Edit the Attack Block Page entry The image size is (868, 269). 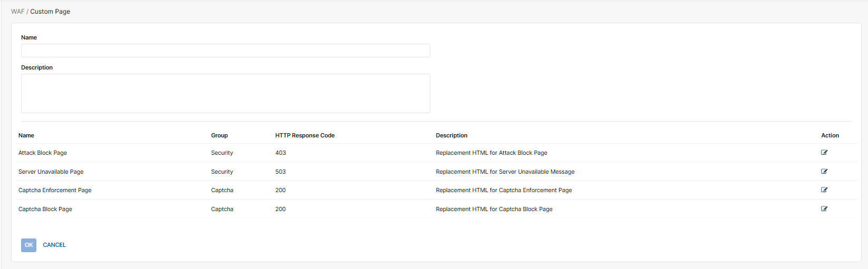(x=824, y=153)
